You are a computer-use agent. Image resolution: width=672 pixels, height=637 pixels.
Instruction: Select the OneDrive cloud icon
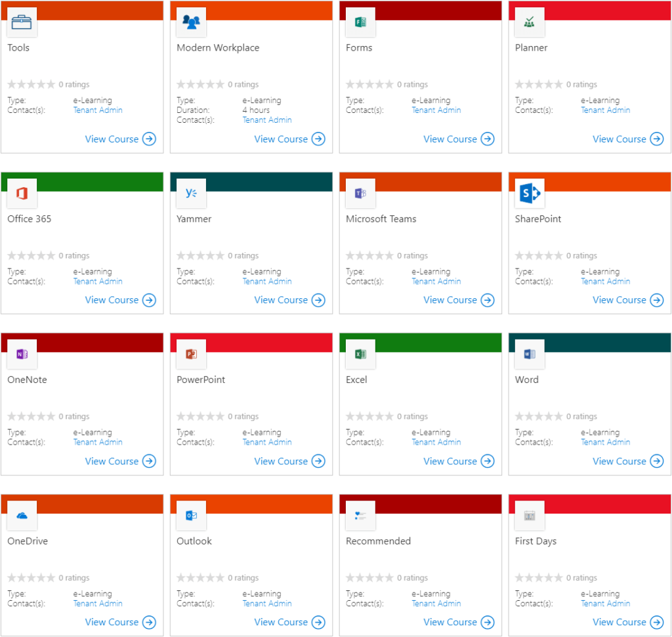[x=22, y=516]
